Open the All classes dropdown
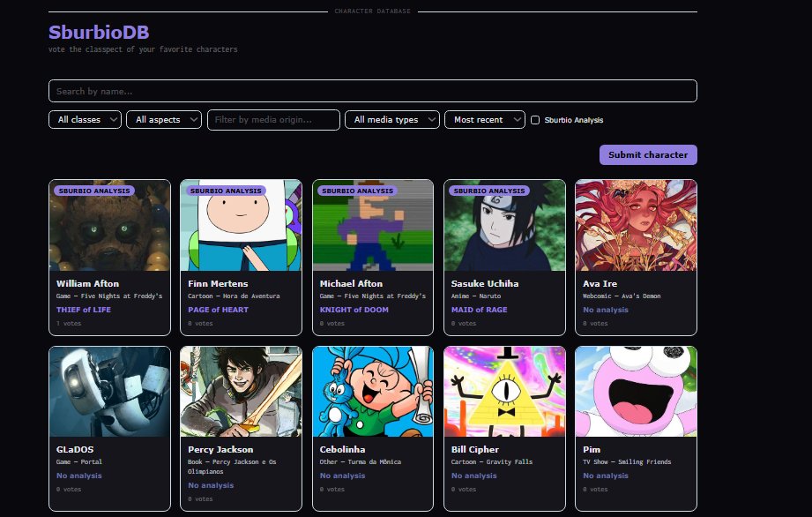 (85, 120)
